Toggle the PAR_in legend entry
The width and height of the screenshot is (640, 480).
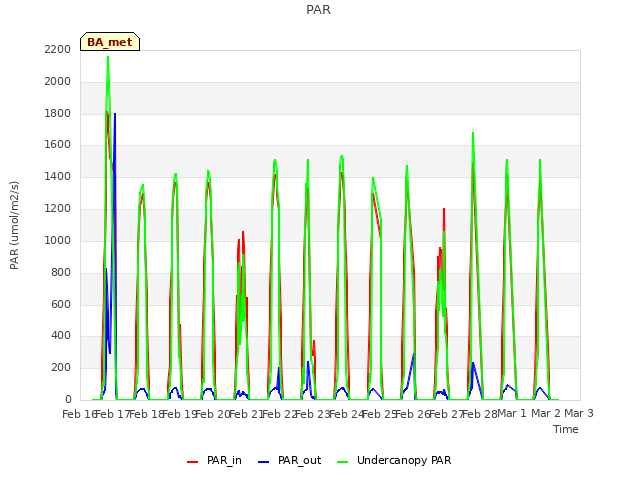[x=214, y=460]
